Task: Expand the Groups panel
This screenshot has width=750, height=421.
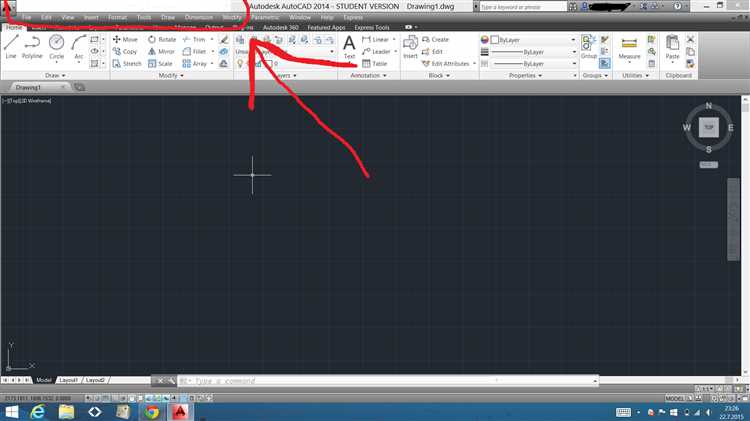Action: click(595, 75)
